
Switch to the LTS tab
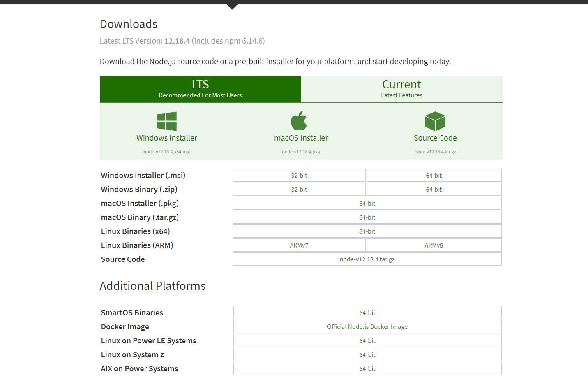(x=201, y=89)
